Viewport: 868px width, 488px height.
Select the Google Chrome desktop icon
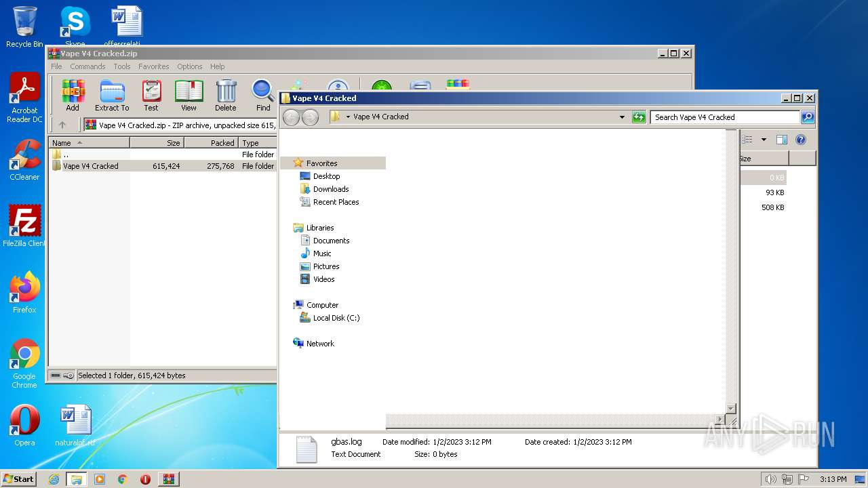tap(24, 363)
